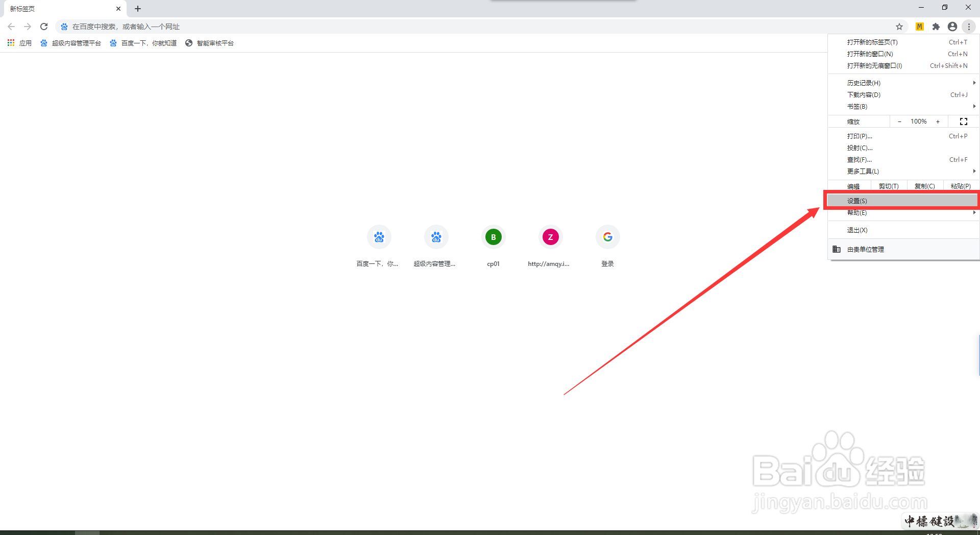Select 打印(P)... menu item
The image size is (980, 535).
tap(903, 136)
